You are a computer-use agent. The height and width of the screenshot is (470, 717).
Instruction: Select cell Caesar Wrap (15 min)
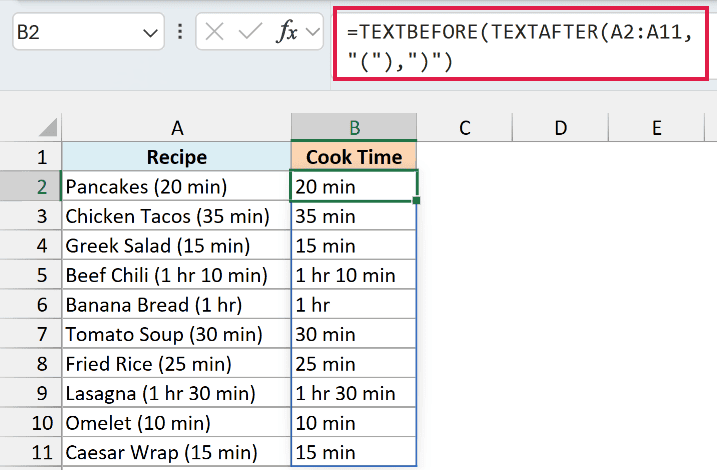(177, 452)
